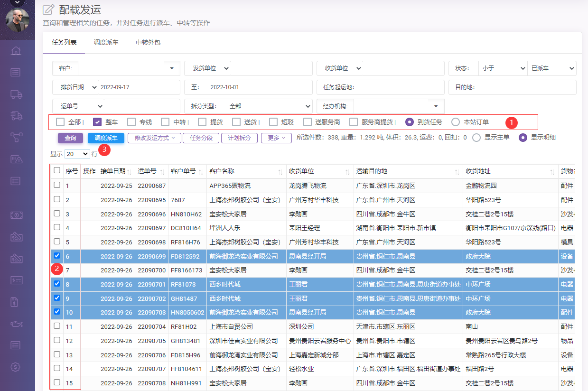The image size is (588, 391).
Task: Open the rows-per-page 20 dropdown
Action: (77, 154)
